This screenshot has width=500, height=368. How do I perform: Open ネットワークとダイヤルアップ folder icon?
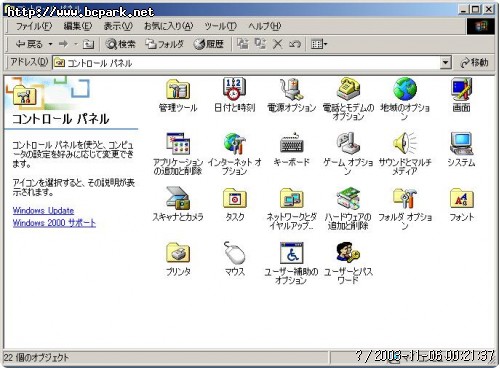[x=291, y=198]
